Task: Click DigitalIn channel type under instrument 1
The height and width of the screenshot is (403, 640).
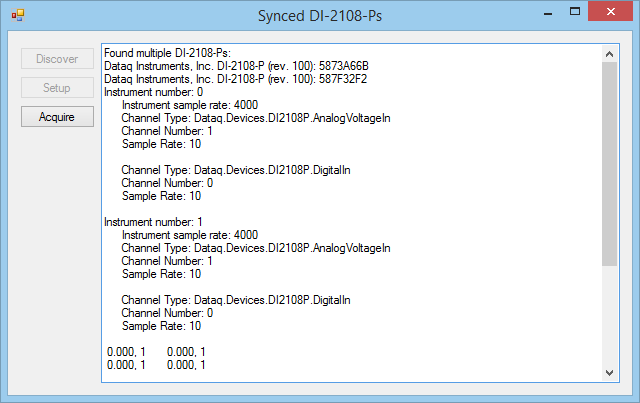Action: [236, 300]
